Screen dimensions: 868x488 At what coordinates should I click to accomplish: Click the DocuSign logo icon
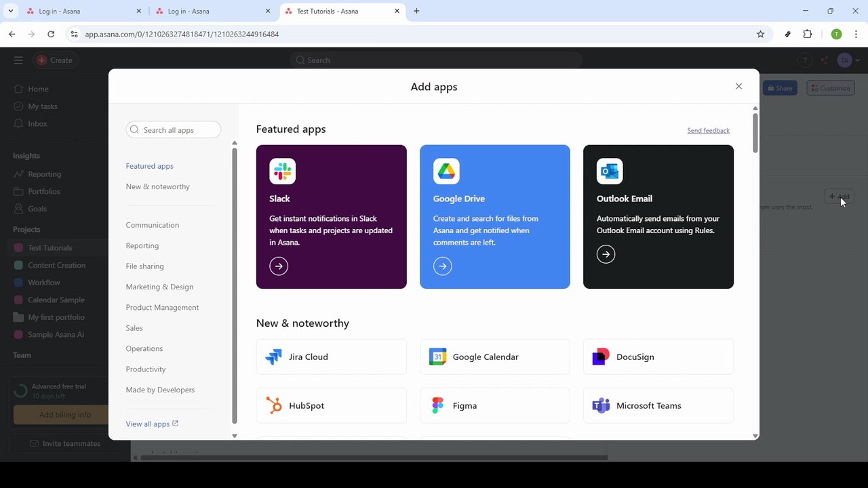coord(601,357)
